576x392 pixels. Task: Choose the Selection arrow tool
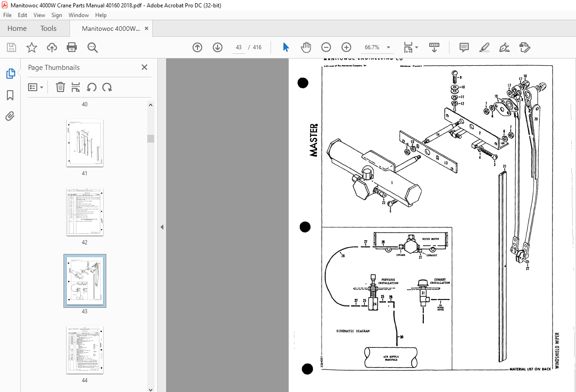tap(286, 47)
